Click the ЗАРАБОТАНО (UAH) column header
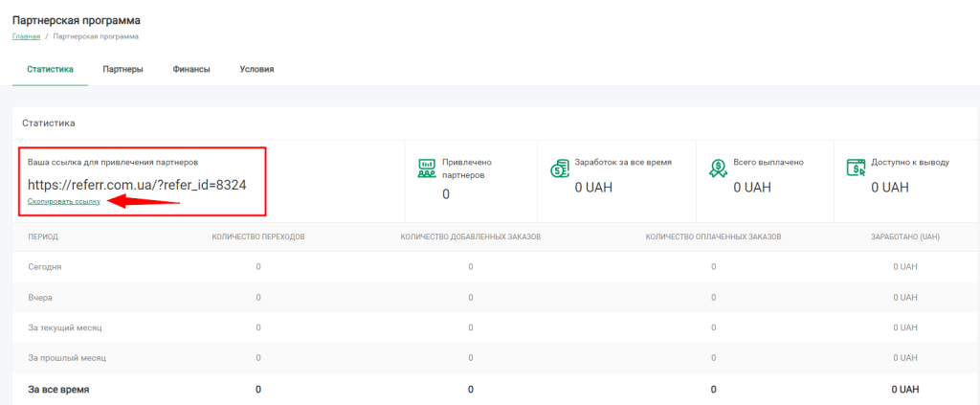The height and width of the screenshot is (405, 980). [x=904, y=236]
